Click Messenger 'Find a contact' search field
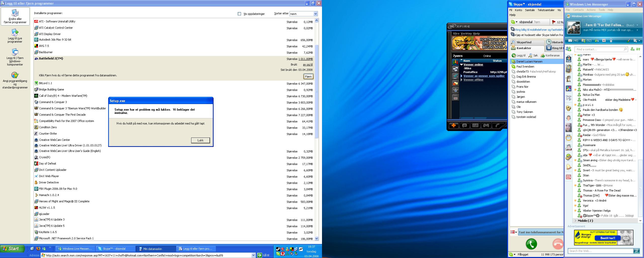644x258 pixels. click(601, 49)
